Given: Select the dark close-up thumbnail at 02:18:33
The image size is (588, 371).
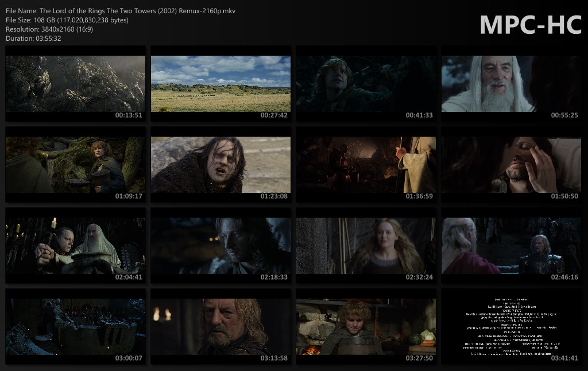Looking at the screenshot, I should 220,246.
